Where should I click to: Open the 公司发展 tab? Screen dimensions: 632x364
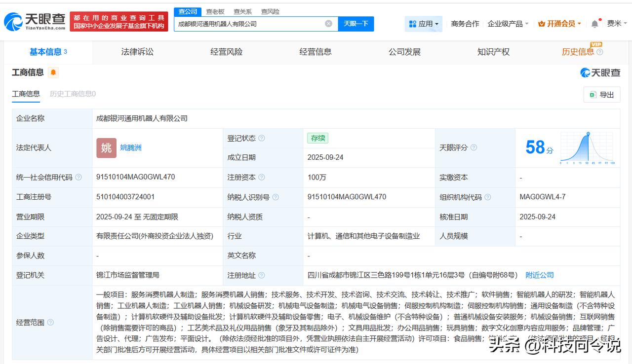[x=404, y=52]
